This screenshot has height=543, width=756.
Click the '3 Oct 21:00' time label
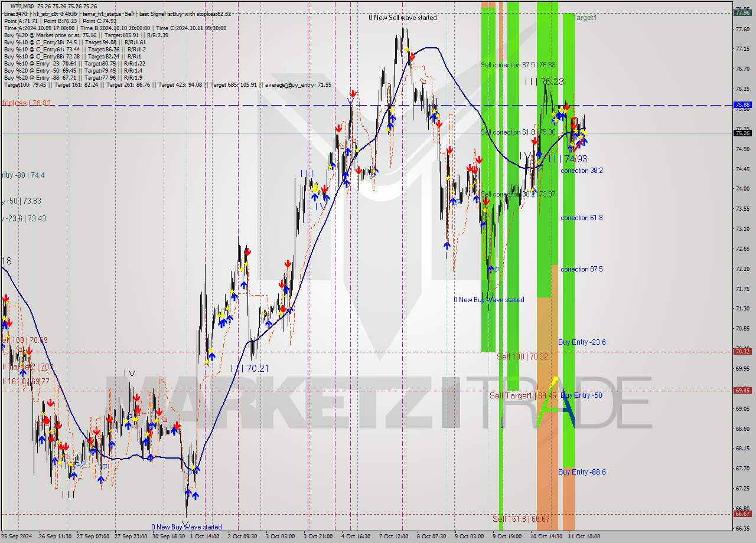pyautogui.click(x=318, y=537)
